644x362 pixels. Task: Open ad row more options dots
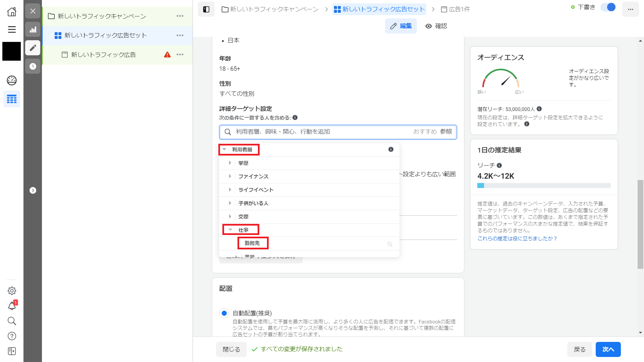coord(180,55)
